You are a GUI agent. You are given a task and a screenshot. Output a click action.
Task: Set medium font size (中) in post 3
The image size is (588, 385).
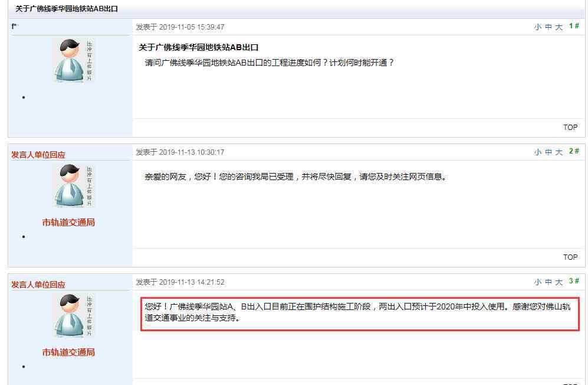[548, 282]
